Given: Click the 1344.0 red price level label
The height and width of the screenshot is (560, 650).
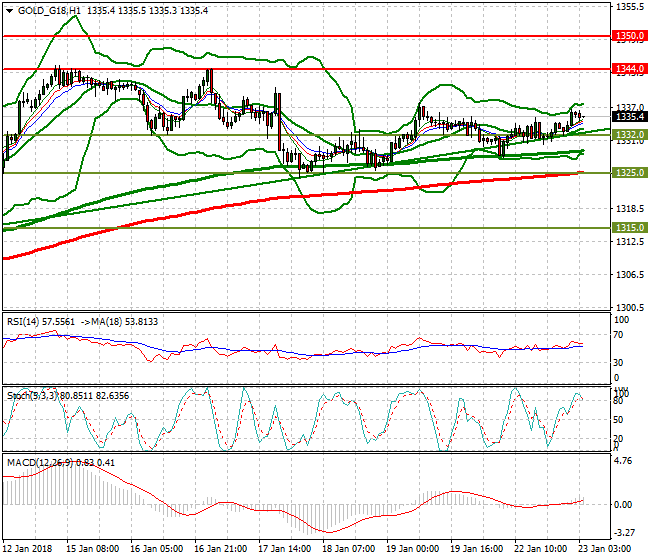Looking at the screenshot, I should pos(630,68).
